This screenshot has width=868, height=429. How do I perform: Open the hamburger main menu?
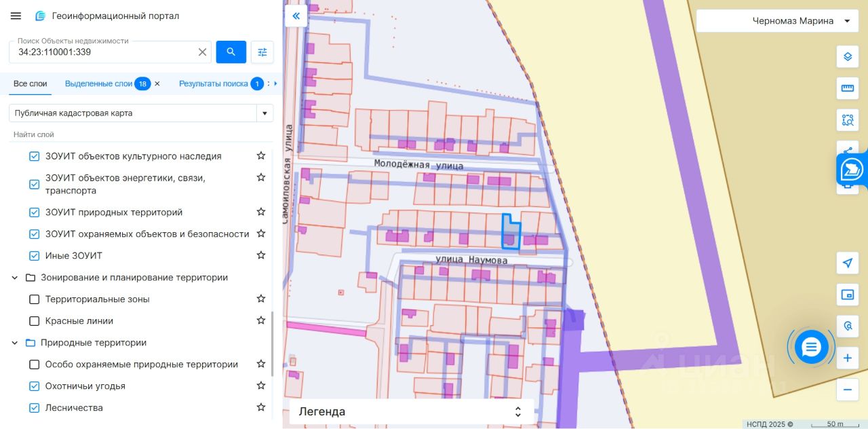tap(16, 16)
